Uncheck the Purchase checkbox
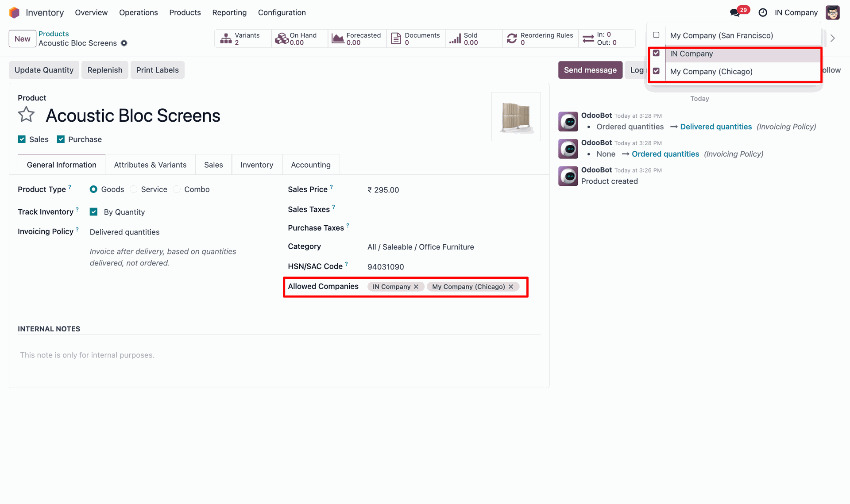Viewport: 850px width, 504px height. coord(61,139)
